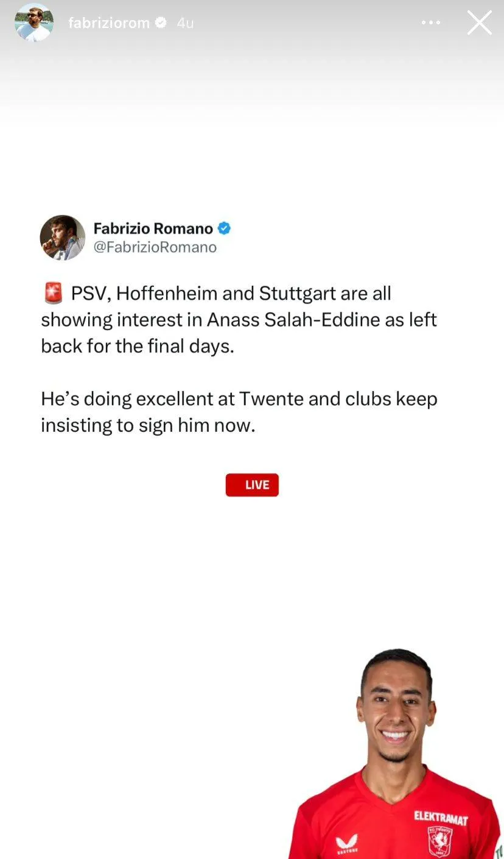The image size is (504, 859).
Task: Close the story with the X icon
Action: 479,23
